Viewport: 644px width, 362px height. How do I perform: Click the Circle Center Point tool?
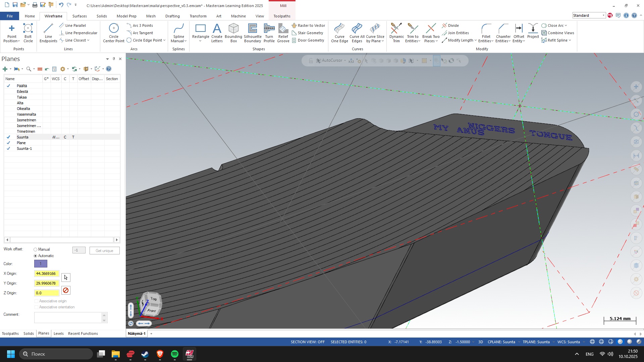[x=114, y=33]
